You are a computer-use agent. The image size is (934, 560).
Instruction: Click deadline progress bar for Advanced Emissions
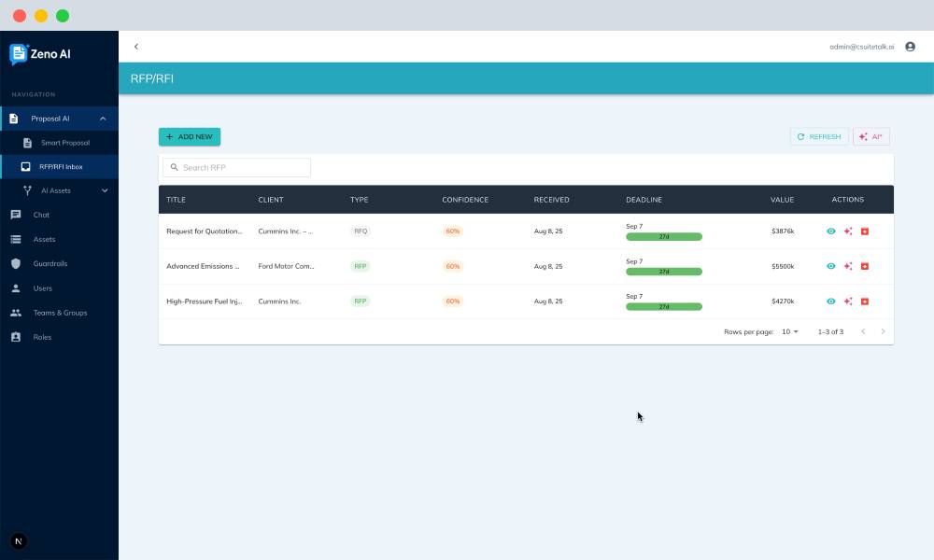click(664, 272)
